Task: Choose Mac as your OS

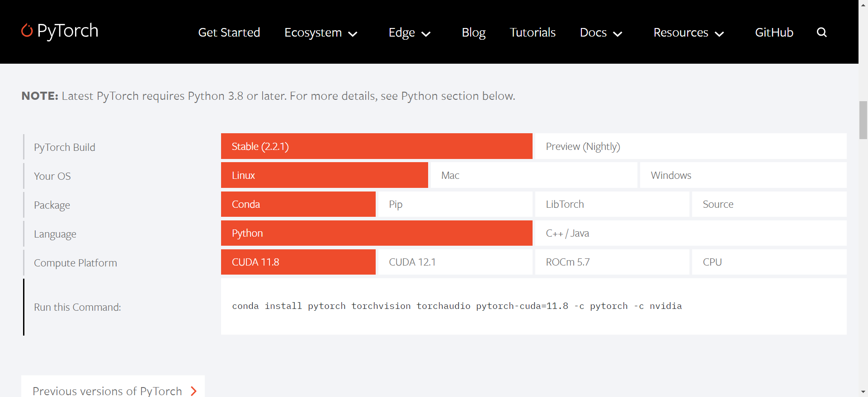Action: [x=534, y=175]
